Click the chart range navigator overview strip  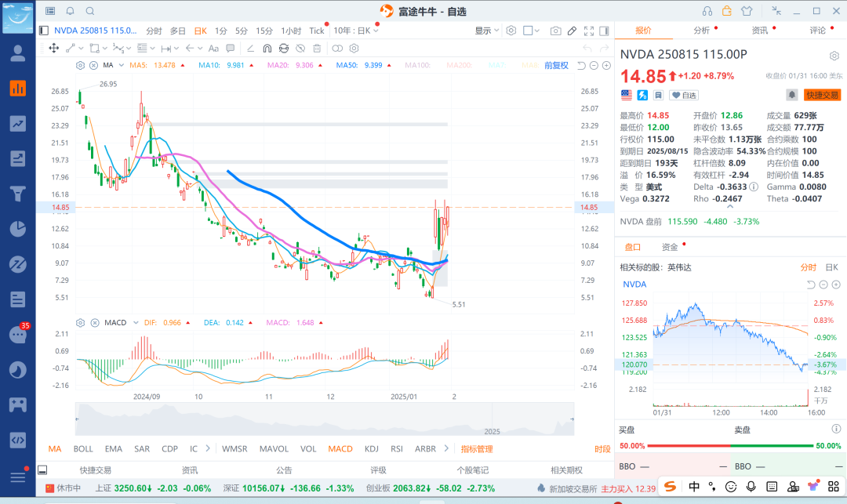tap(325, 419)
